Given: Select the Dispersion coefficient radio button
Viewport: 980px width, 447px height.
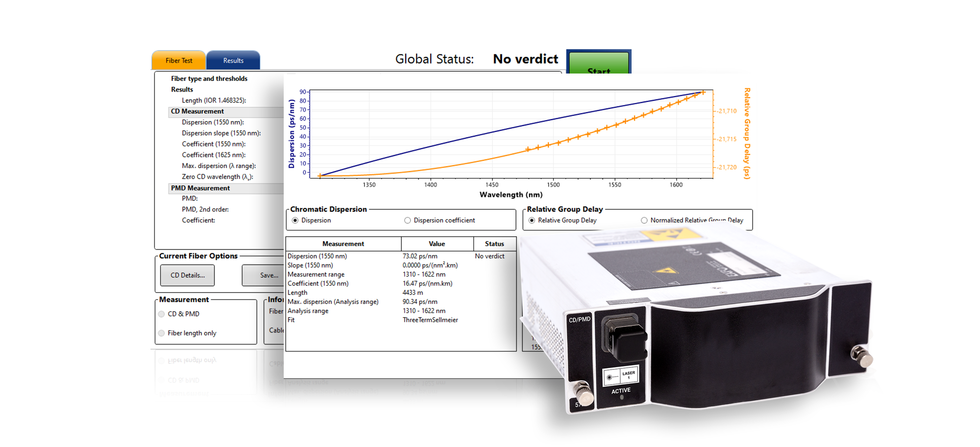Looking at the screenshot, I should 407,220.
